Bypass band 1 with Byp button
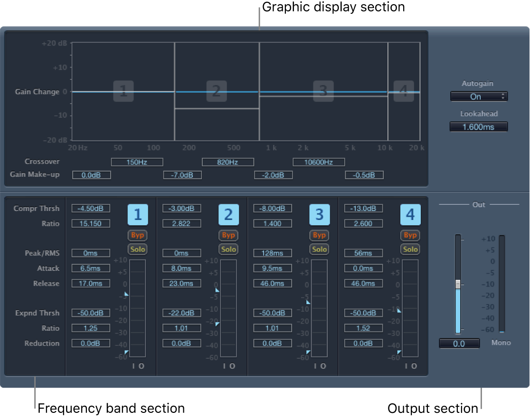 [x=138, y=235]
